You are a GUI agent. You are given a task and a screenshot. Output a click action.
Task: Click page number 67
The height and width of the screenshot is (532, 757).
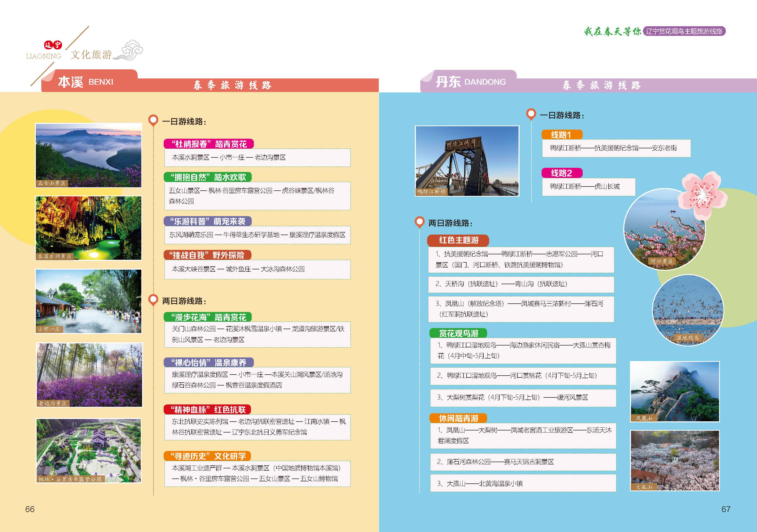[726, 509]
